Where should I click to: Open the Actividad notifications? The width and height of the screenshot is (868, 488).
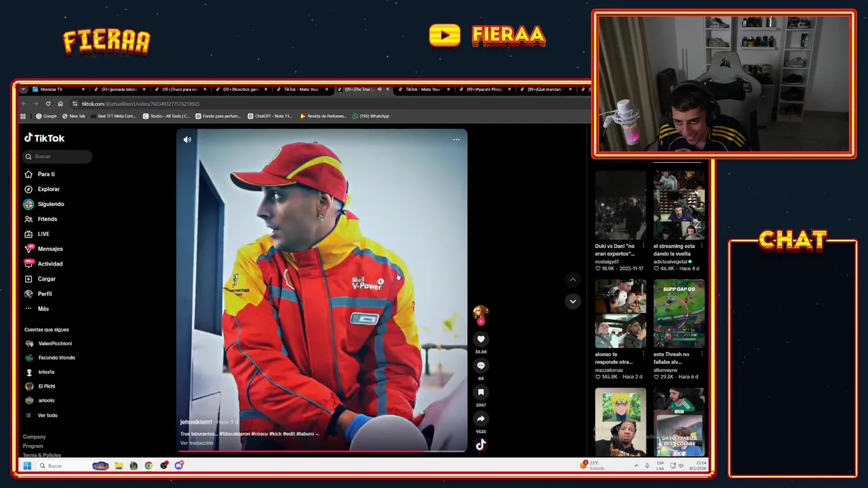click(x=43, y=264)
